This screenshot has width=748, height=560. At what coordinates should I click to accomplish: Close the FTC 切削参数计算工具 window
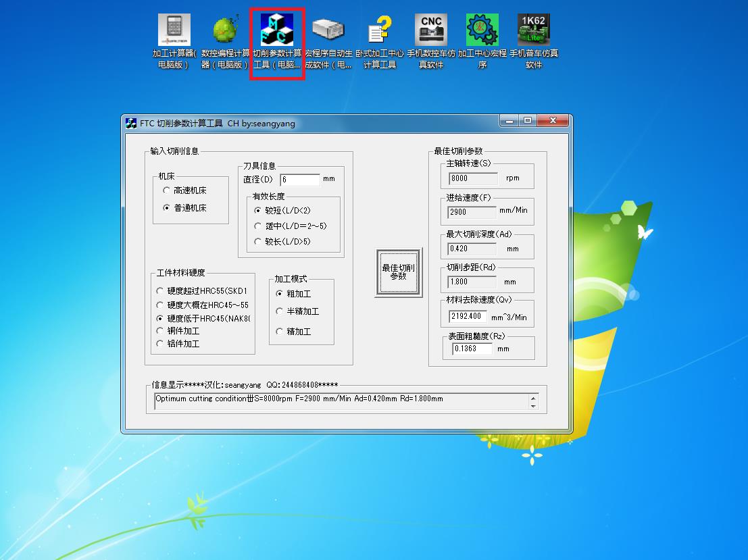tap(553, 121)
